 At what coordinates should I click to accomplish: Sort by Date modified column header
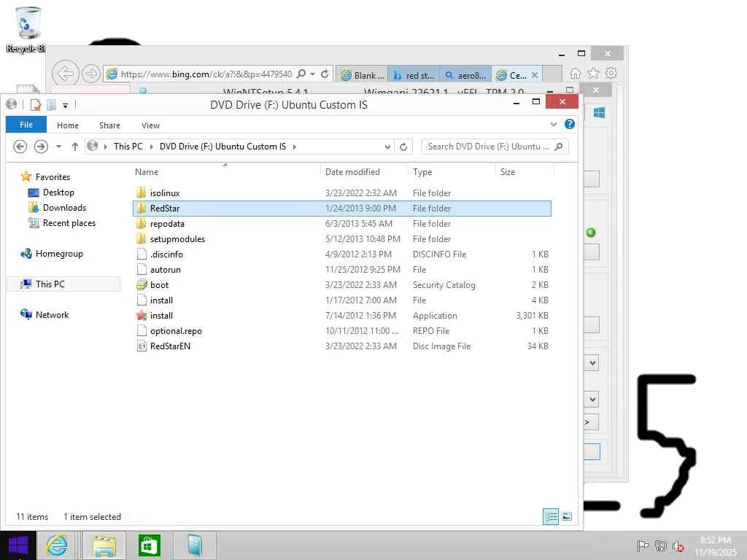352,172
